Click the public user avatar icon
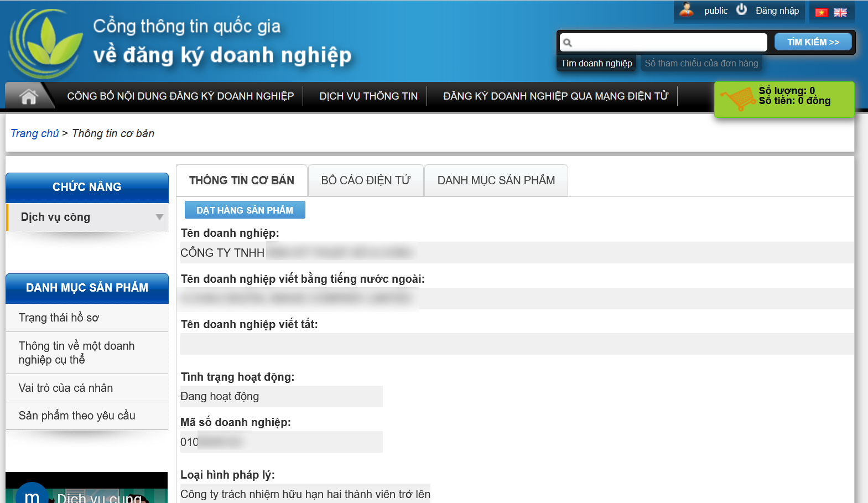Viewport: 868px width, 503px height. (x=687, y=10)
